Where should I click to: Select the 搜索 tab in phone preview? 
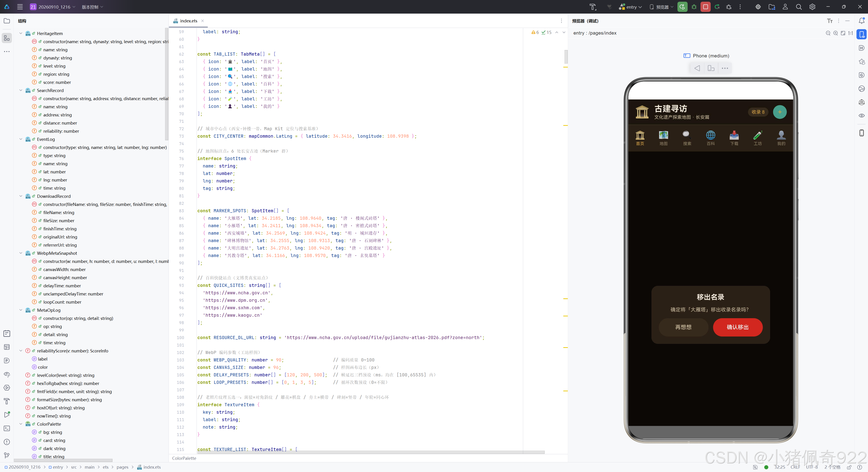[x=687, y=138]
